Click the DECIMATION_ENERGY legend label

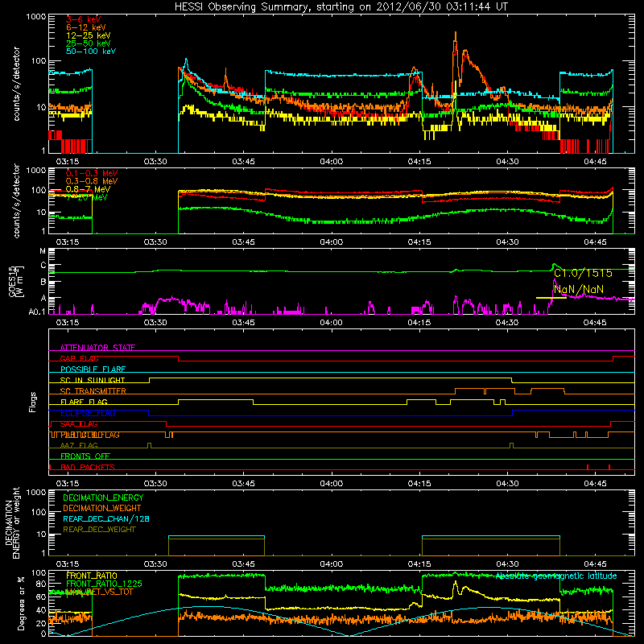[103, 497]
